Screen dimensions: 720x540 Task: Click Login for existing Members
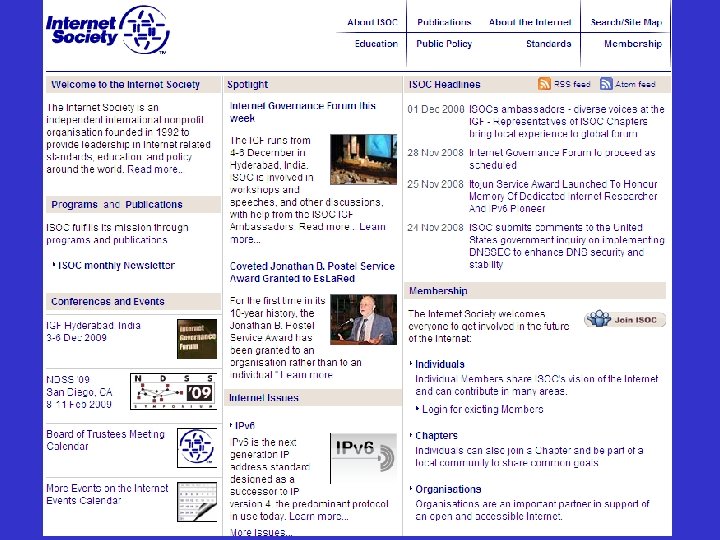(x=483, y=409)
